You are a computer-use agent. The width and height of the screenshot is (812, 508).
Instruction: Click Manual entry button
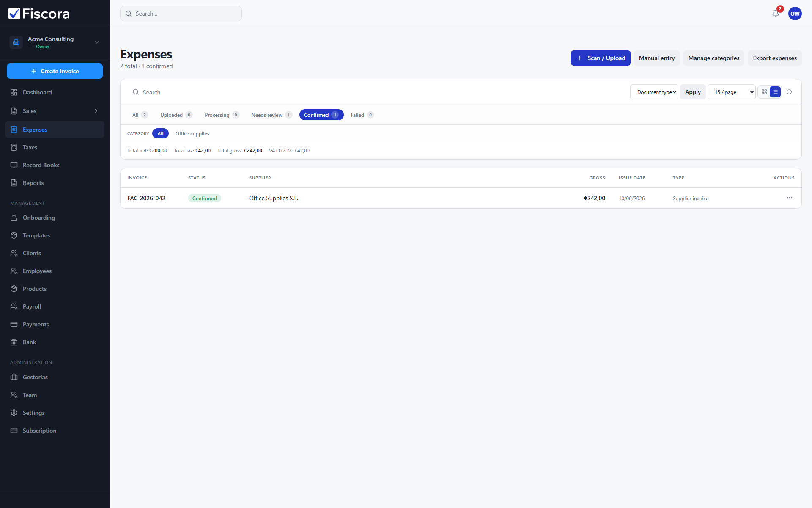[x=657, y=58]
